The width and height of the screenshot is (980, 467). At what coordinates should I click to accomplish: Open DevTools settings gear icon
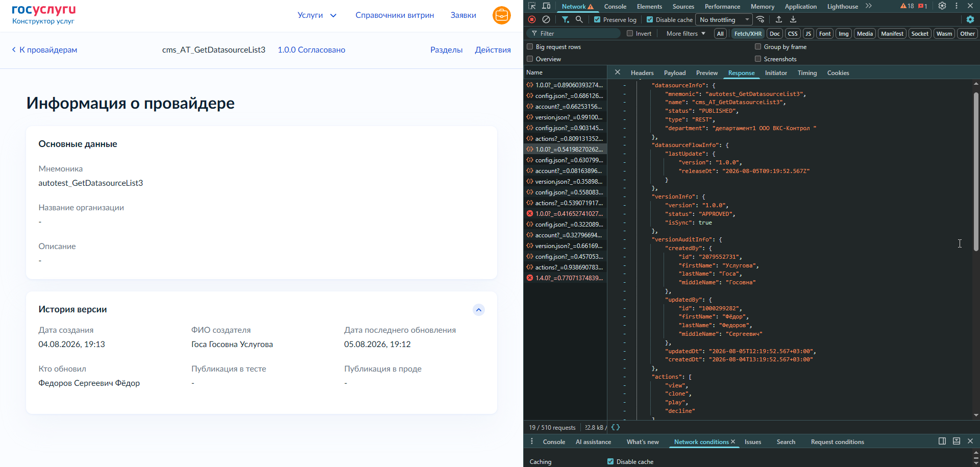pos(942,6)
